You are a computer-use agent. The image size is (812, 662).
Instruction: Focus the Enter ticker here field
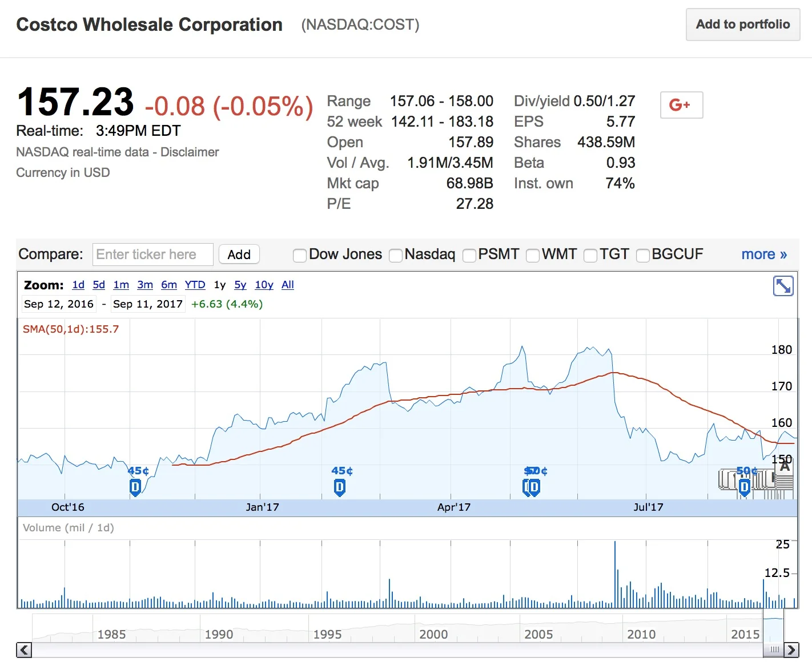[153, 255]
